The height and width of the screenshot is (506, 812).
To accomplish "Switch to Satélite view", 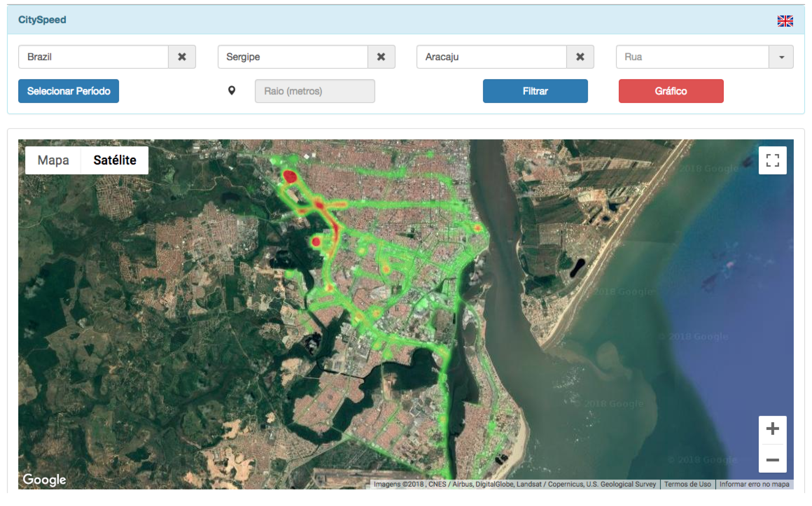I will point(115,160).
